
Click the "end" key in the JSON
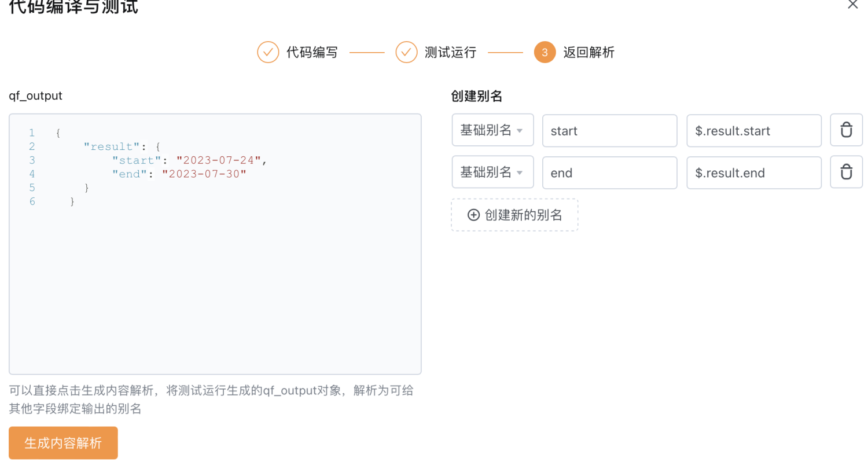(131, 174)
